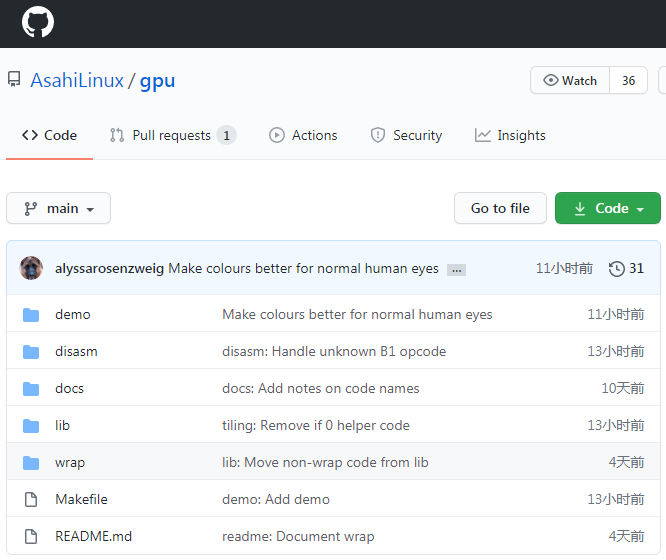Image resolution: width=666 pixels, height=560 pixels.
Task: Expand the main branch dropdown
Action: click(59, 208)
